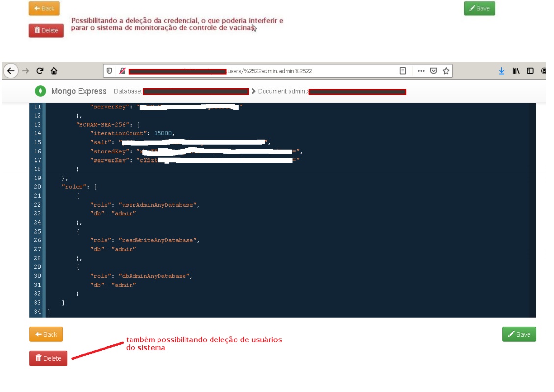Click line number 20 in gutter
The image size is (554, 392).
(37, 187)
